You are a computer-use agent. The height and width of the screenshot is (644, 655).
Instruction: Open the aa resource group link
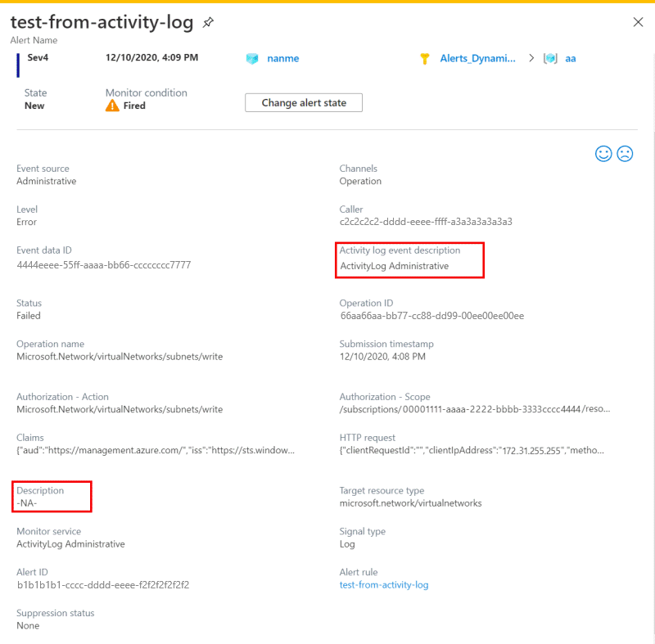point(570,58)
